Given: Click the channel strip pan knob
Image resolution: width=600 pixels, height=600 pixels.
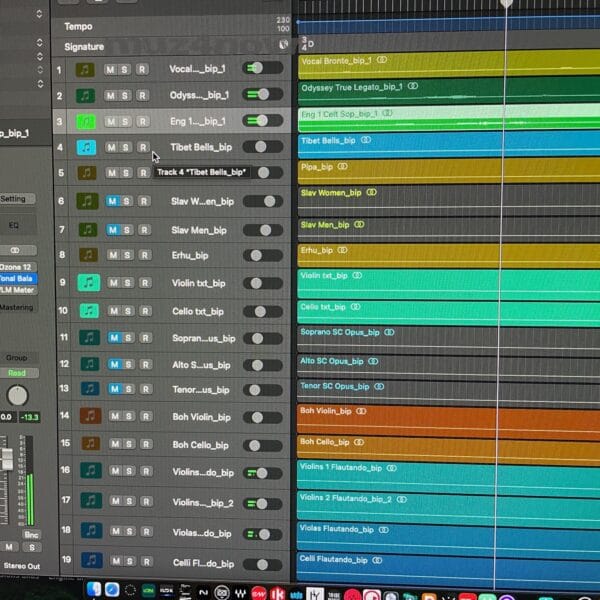Looking at the screenshot, I should (x=18, y=396).
